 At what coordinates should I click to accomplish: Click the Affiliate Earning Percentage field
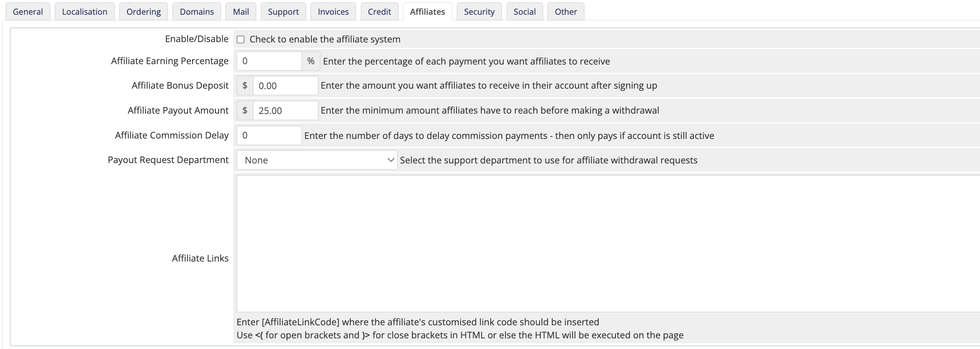269,61
